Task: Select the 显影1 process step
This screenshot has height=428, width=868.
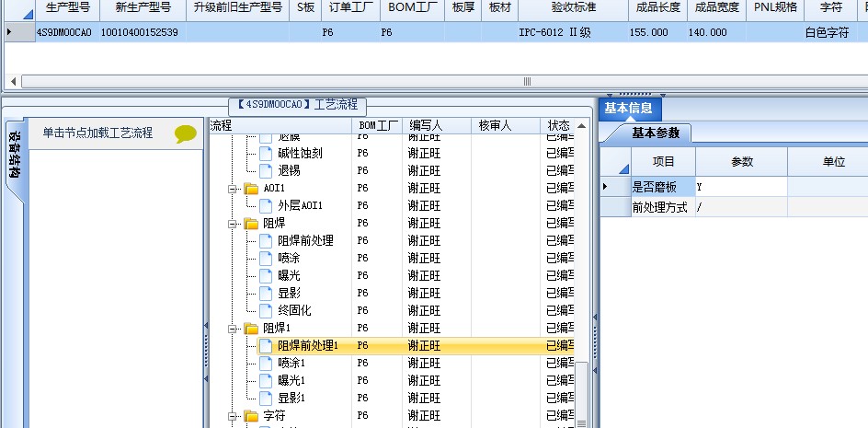Action: [x=291, y=398]
